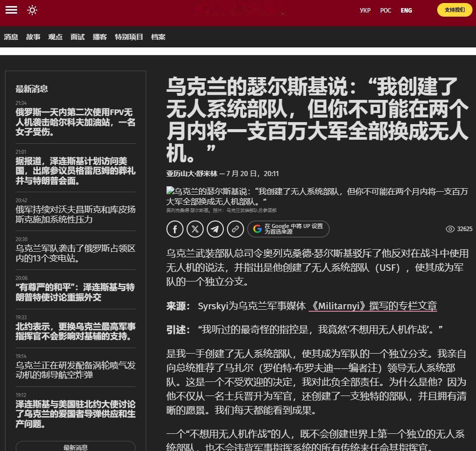The height and width of the screenshot is (451, 476).
Task: Click the article date 7月20日, 20:11
Action: pyautogui.click(x=253, y=174)
